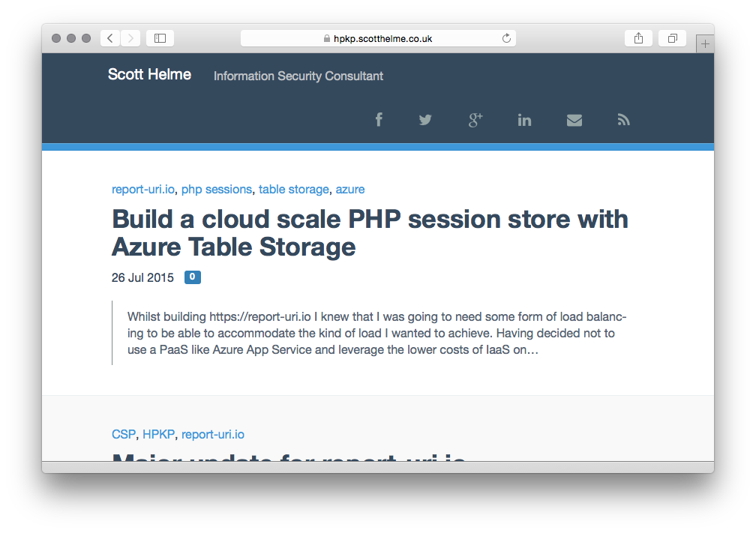Select the table storage tag
Screen dimensions: 756x533
click(x=293, y=189)
